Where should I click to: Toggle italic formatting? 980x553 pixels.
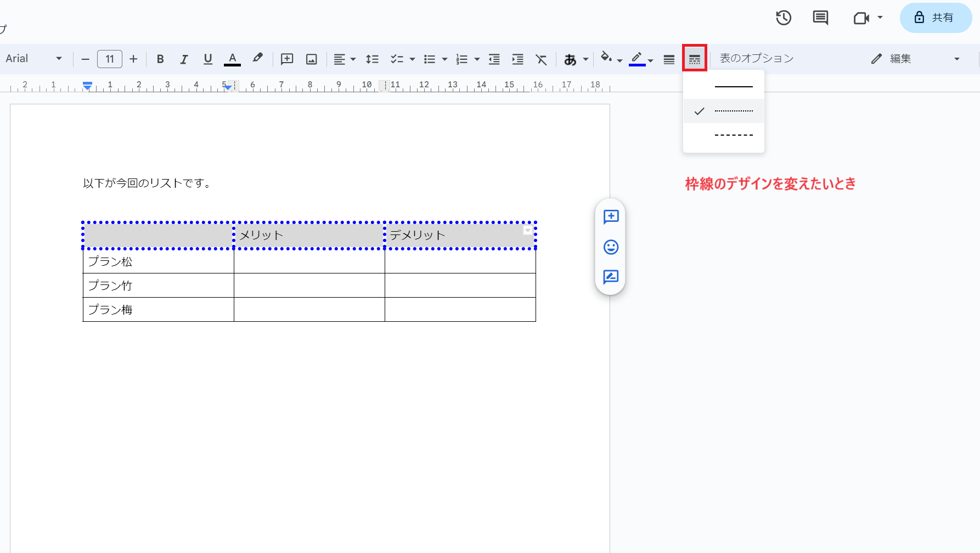coord(184,59)
